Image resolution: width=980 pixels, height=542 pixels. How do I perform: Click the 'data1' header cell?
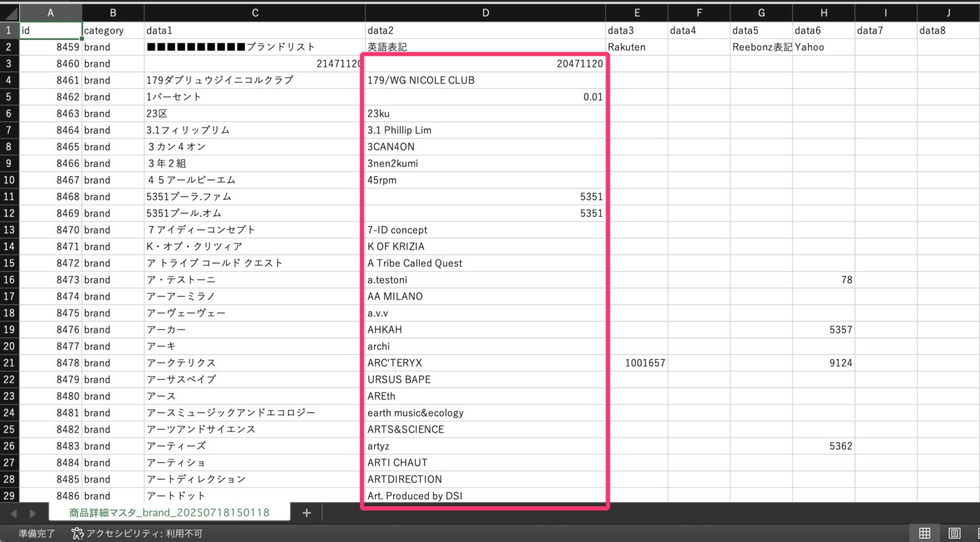click(x=255, y=30)
